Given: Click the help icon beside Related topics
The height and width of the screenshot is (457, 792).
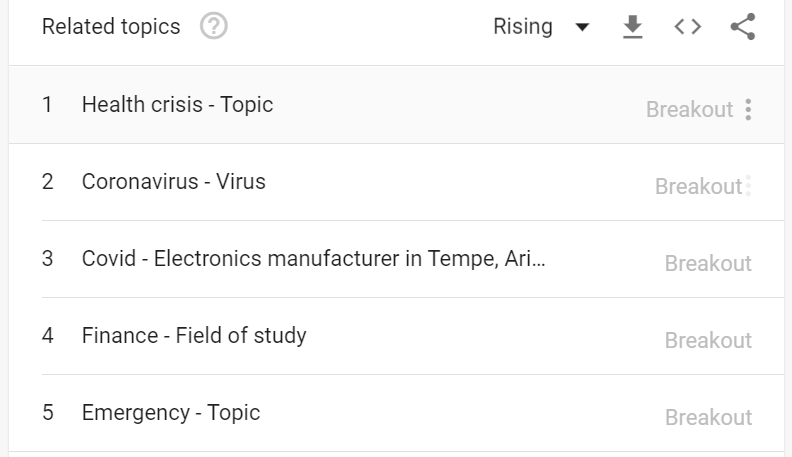Looking at the screenshot, I should coord(214,27).
